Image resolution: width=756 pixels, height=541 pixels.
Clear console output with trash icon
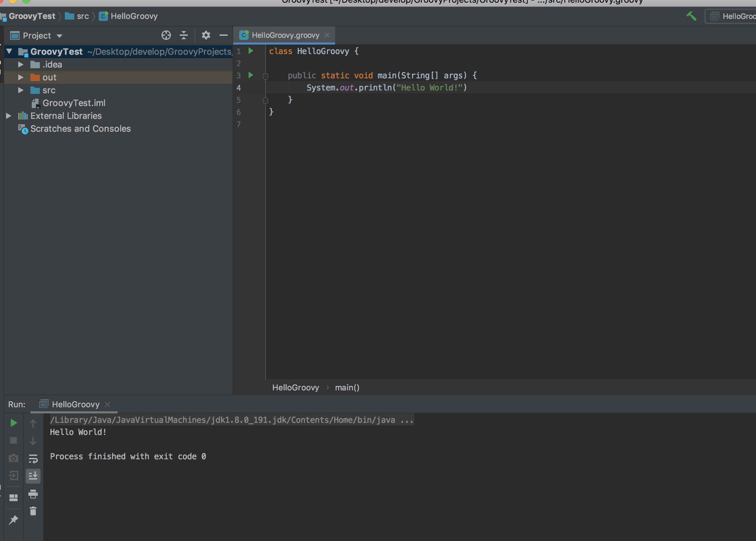coord(33,511)
